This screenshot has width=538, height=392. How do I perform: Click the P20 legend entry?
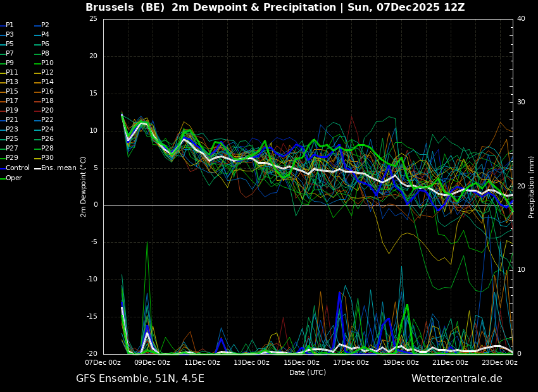tap(44, 111)
